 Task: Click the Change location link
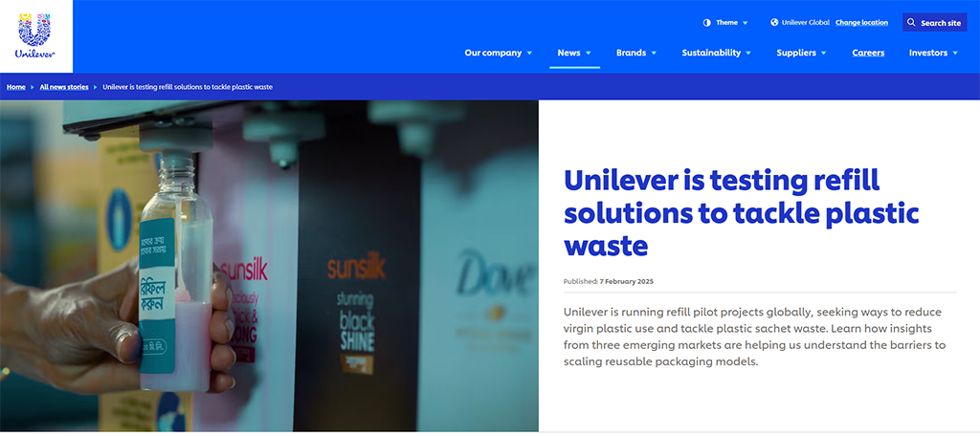tap(862, 23)
